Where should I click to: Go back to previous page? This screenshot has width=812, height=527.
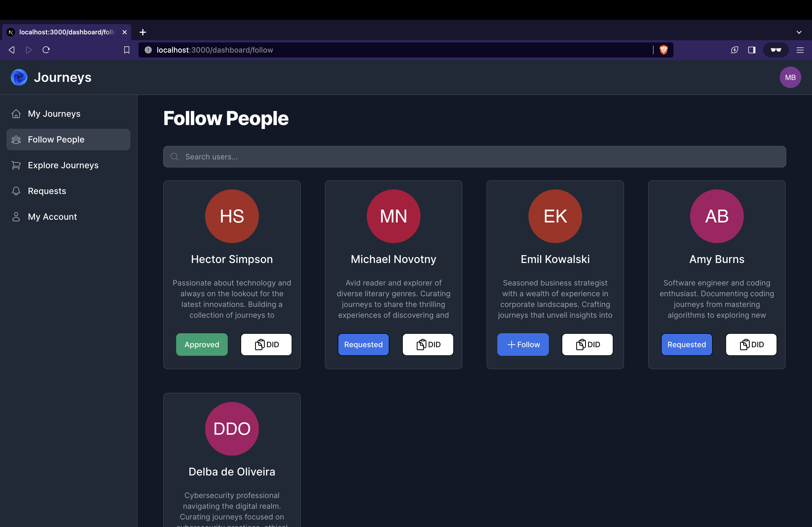[x=12, y=50]
